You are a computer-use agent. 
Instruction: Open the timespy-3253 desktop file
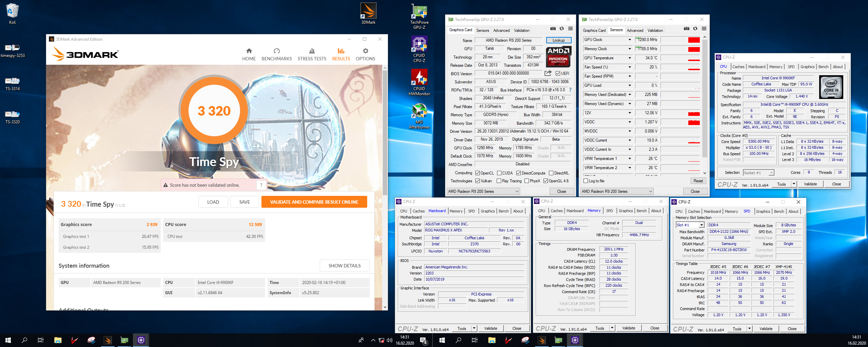click(13, 50)
